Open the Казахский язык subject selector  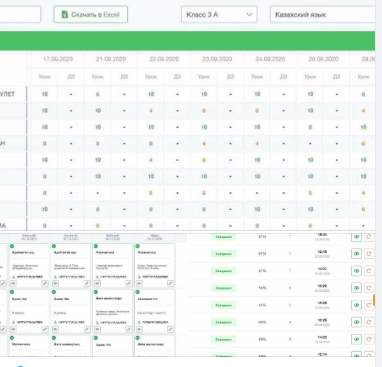click(323, 14)
